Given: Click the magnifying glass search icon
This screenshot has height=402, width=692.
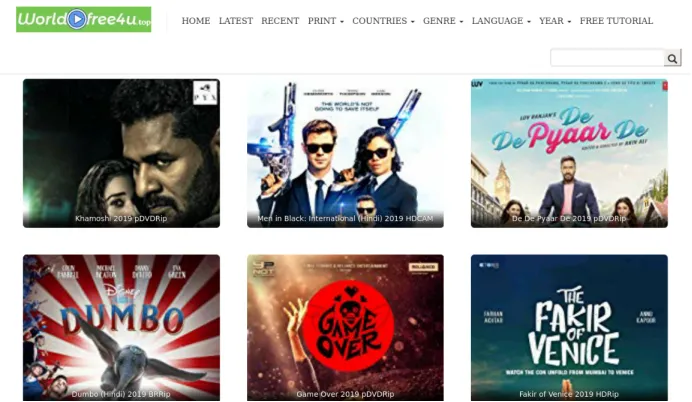Looking at the screenshot, I should pyautogui.click(x=672, y=58).
